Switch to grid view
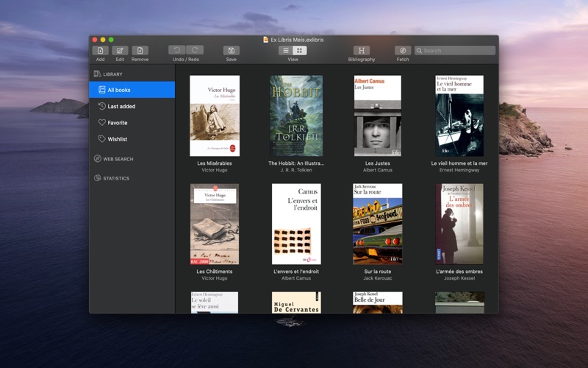This screenshot has width=588, height=368. [x=300, y=50]
